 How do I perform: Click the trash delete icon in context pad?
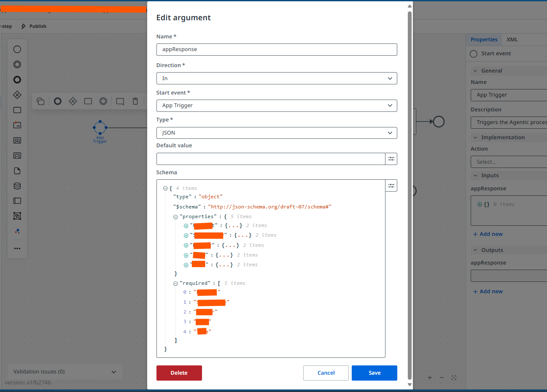[135, 101]
